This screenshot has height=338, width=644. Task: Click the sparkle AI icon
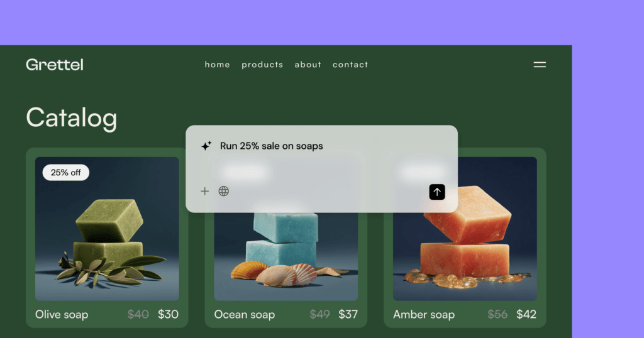pyautogui.click(x=206, y=146)
